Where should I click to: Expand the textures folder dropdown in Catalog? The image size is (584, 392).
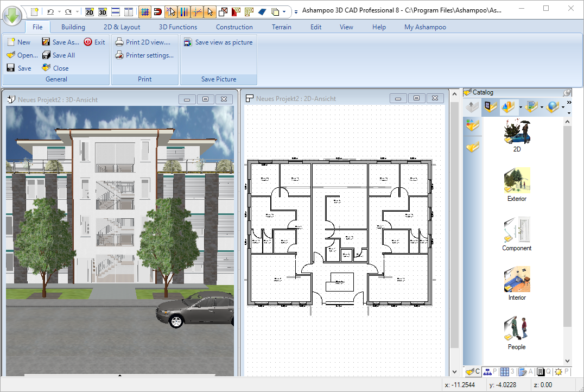[542, 107]
